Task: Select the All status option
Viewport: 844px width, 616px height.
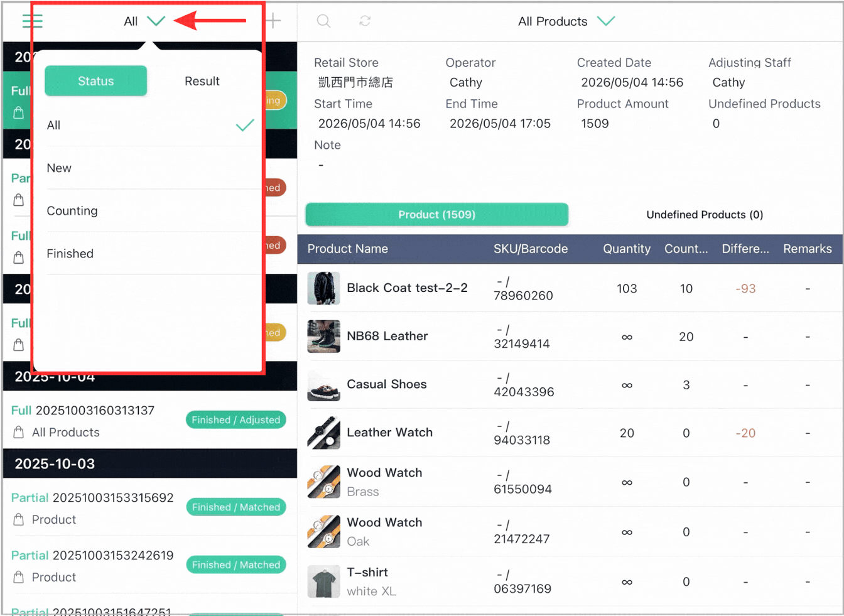Action: point(151,125)
